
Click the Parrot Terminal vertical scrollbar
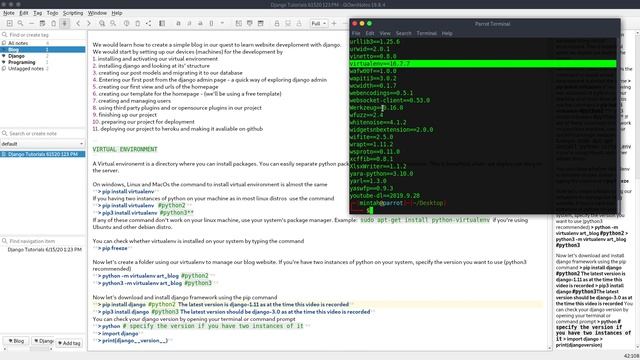[x=619, y=125]
